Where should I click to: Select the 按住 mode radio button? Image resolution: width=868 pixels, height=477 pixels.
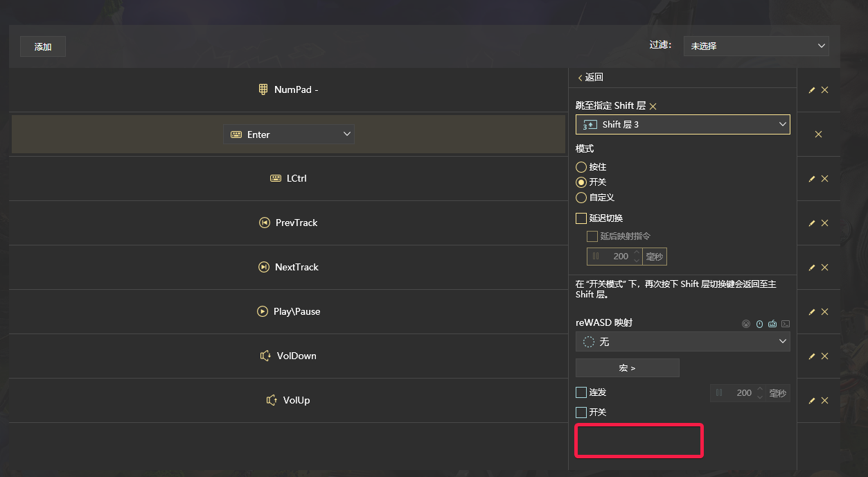[581, 167]
